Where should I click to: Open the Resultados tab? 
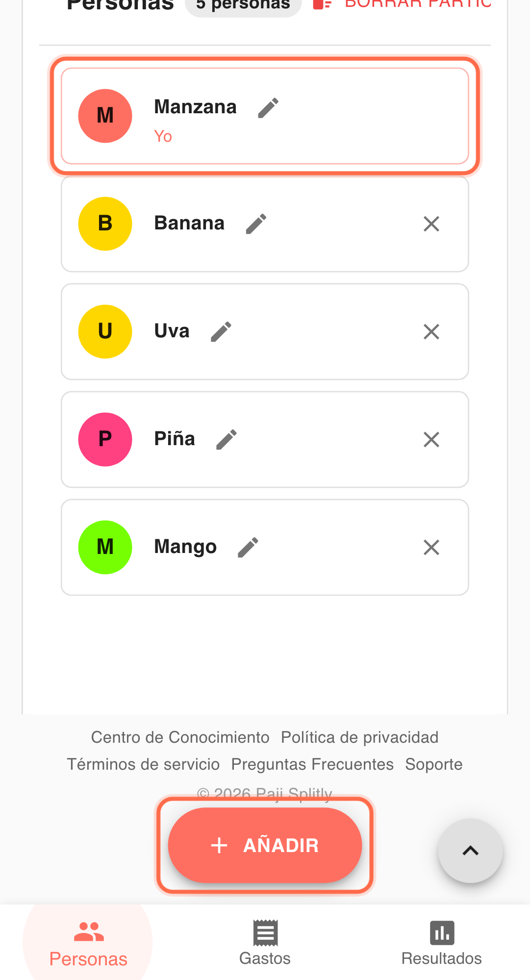(441, 943)
